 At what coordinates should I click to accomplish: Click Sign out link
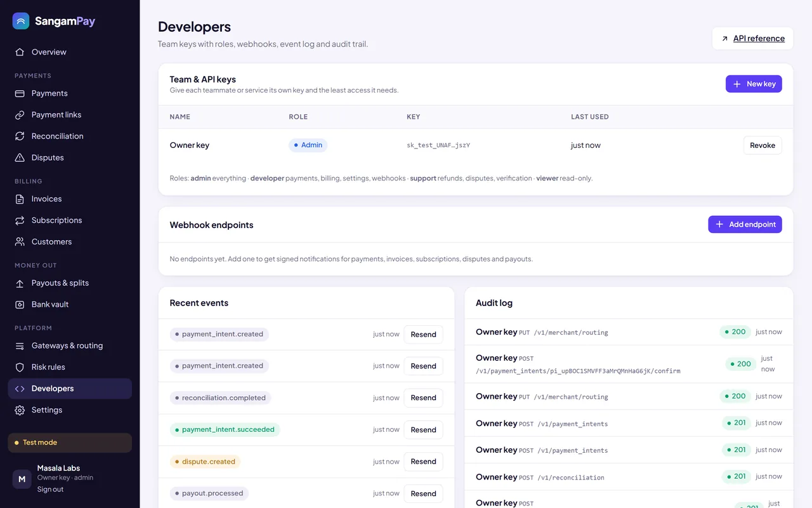pos(50,490)
